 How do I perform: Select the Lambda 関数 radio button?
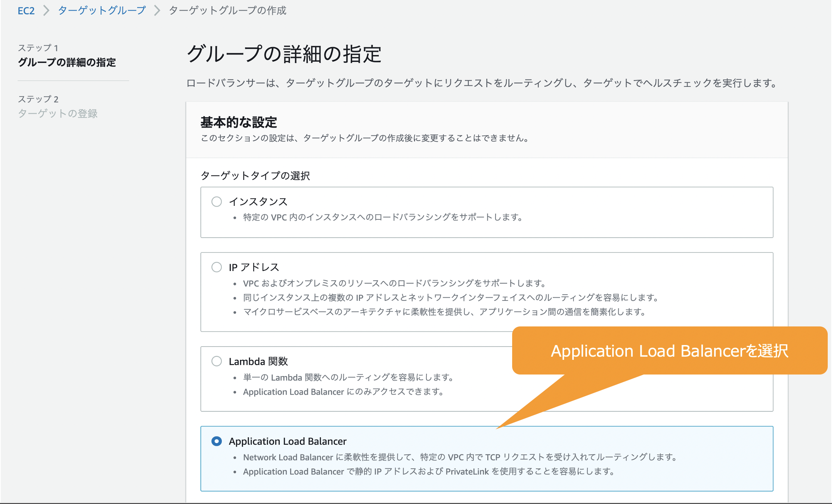216,361
